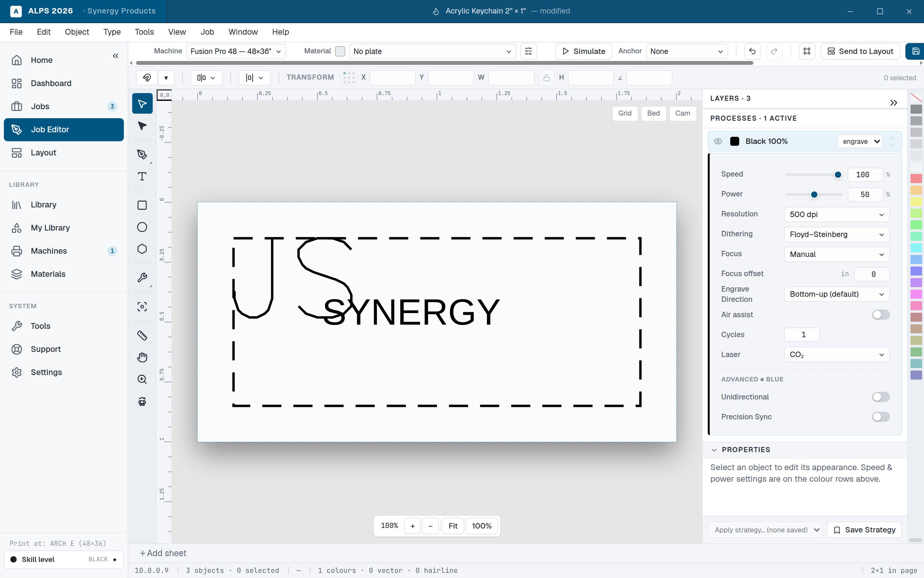Toggle the Grid canvas overlay
Viewport: 924px width, 578px height.
(625, 113)
